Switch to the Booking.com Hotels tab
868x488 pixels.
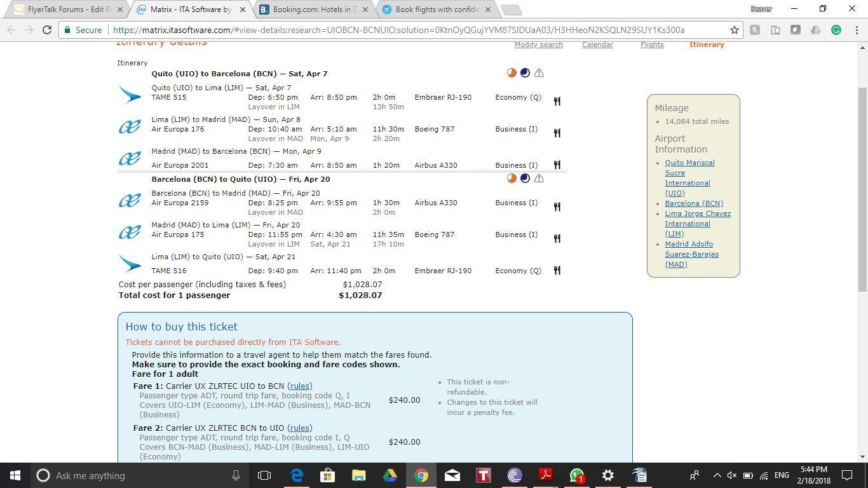315,10
